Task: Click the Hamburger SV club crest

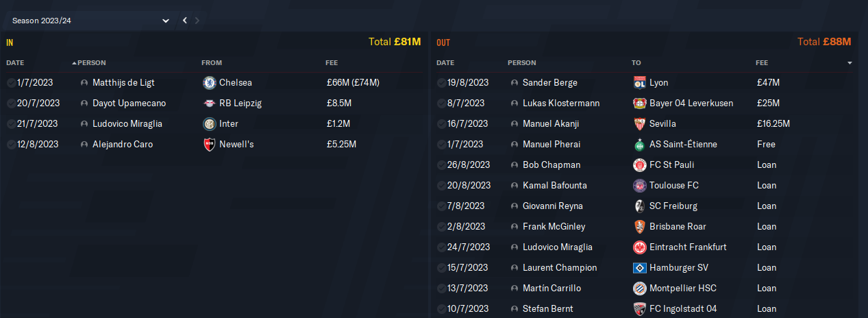Action: (640, 268)
